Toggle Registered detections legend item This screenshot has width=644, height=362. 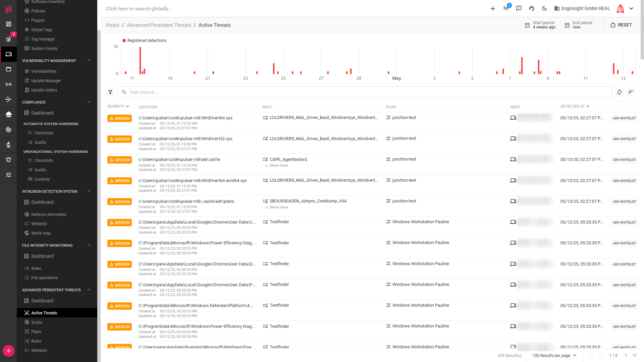tap(144, 41)
